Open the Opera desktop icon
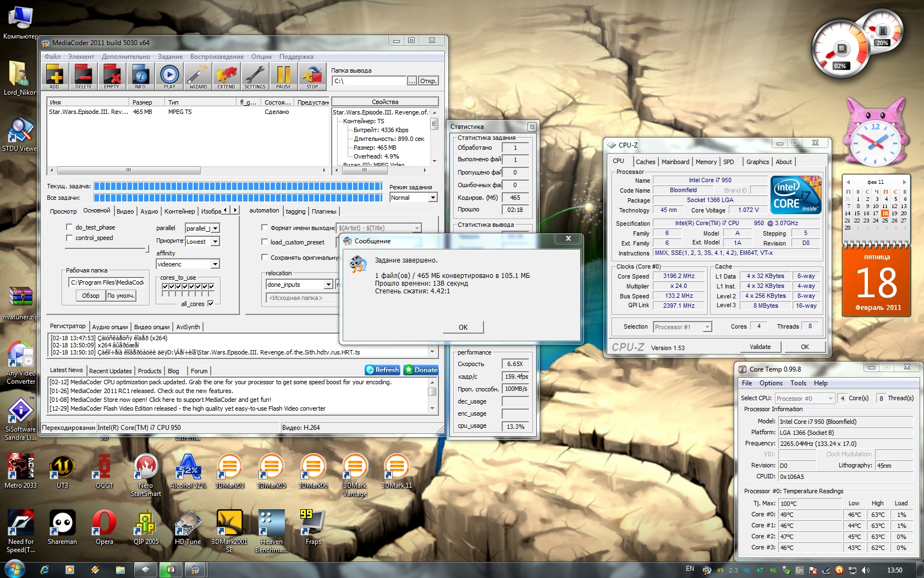Screen dimensions: 924x578 [104, 527]
